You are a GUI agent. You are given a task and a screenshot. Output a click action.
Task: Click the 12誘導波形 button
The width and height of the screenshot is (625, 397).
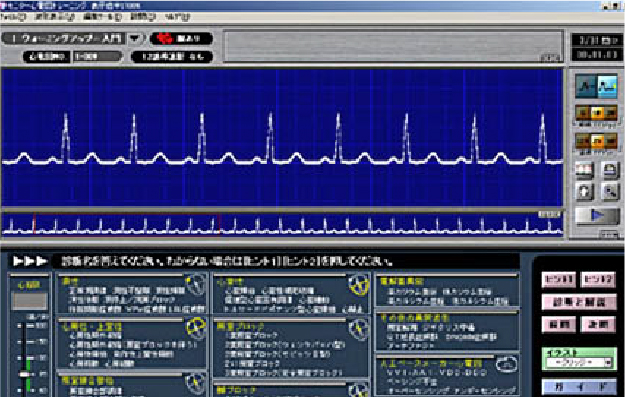click(172, 57)
